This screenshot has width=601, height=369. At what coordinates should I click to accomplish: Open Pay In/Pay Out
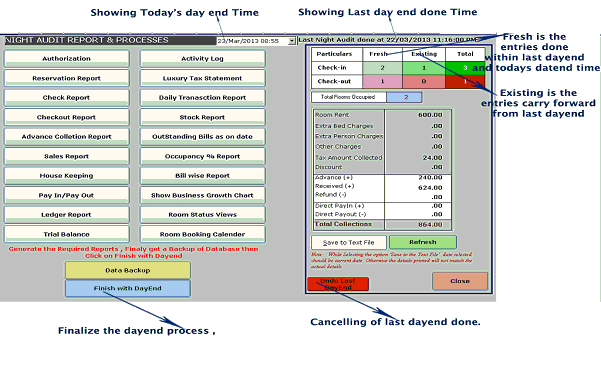(x=67, y=195)
